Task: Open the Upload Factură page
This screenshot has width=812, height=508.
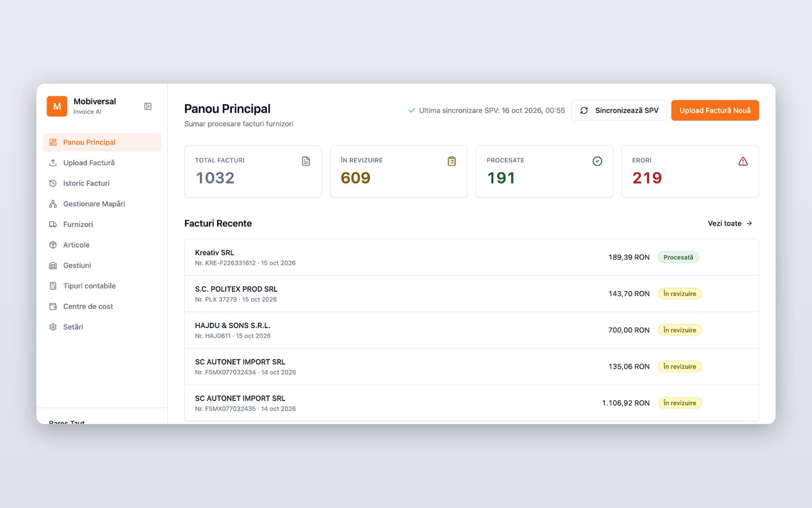Action: [102, 163]
